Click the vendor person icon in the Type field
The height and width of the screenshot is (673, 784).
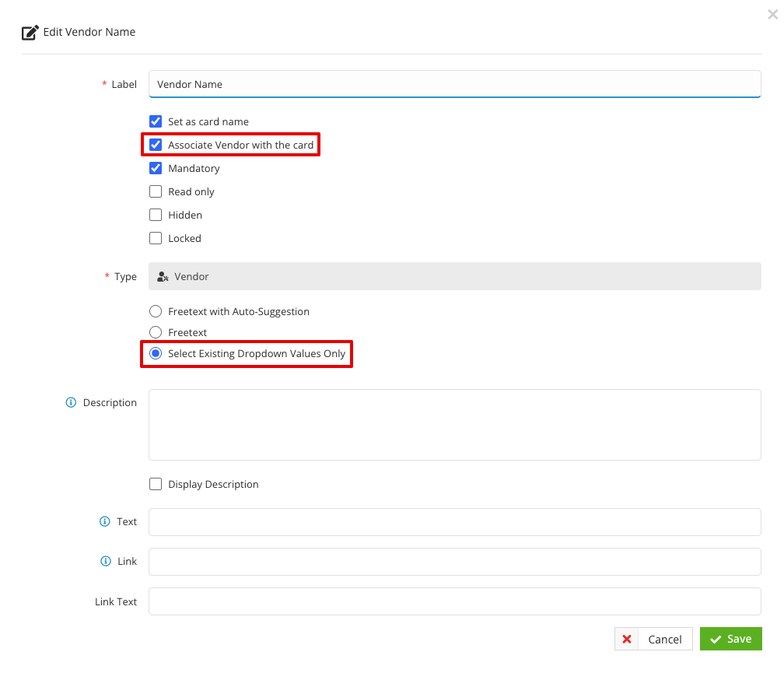(163, 276)
